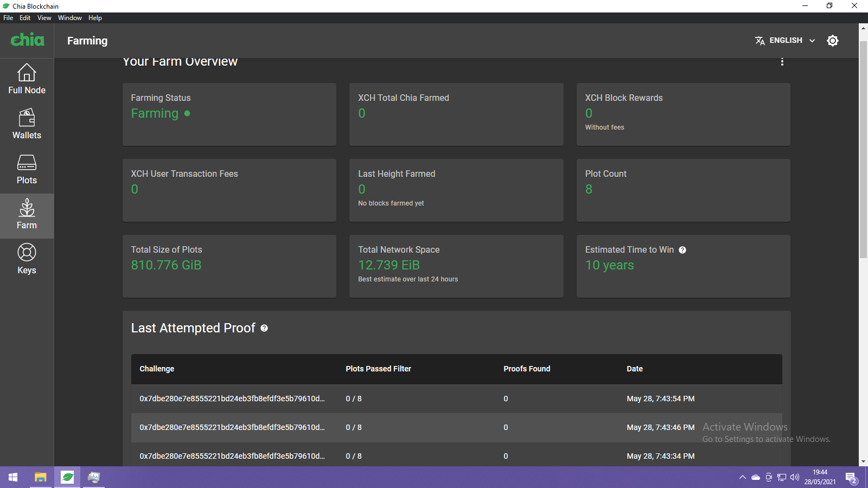Screen dimensions: 868x488
Task: Open the Windows Start menu
Action: point(13,477)
